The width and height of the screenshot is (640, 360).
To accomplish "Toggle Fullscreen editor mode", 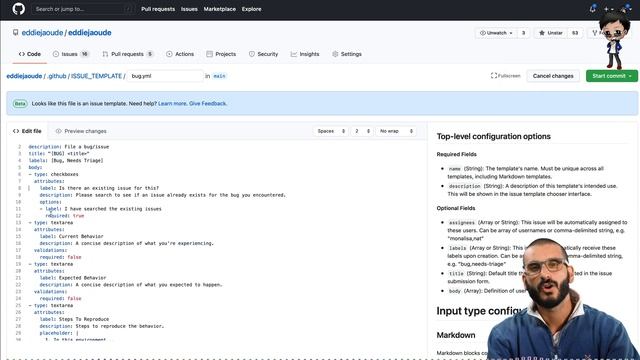I will pyautogui.click(x=505, y=76).
